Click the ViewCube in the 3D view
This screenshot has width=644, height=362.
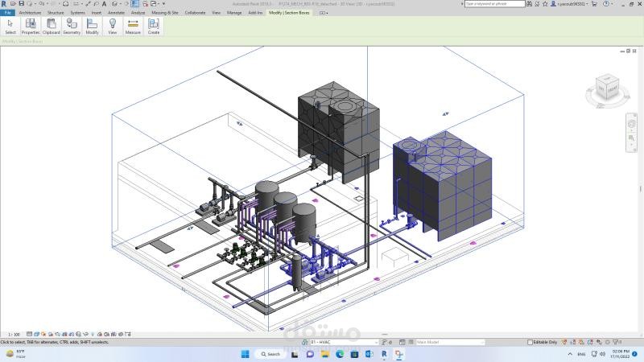coord(607,88)
